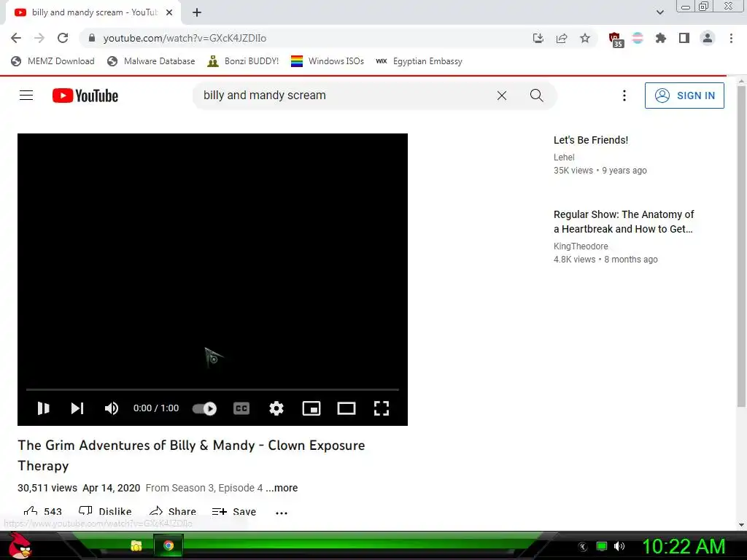Open the striped flag extension icon
This screenshot has width=747, height=560.
pos(638,38)
